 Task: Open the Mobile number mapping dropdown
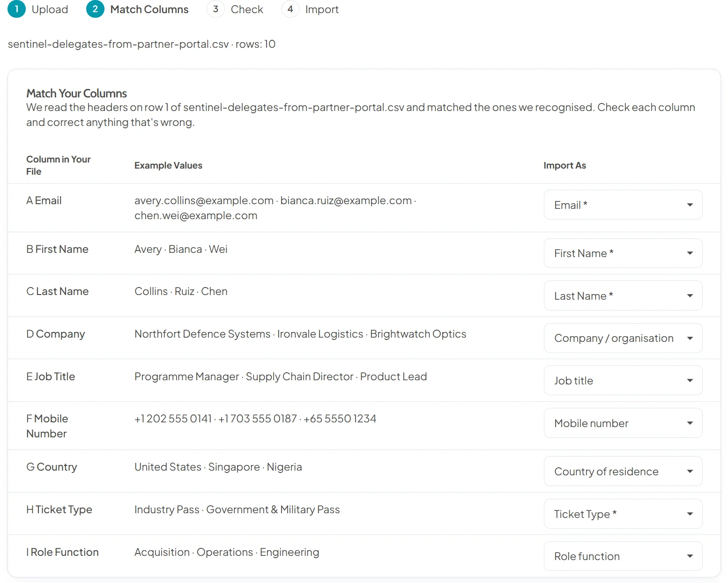tap(623, 423)
